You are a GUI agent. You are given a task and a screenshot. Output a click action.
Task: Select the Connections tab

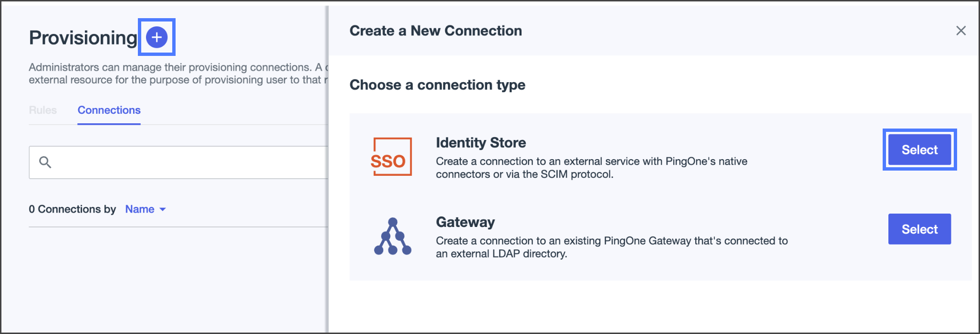coord(109,110)
